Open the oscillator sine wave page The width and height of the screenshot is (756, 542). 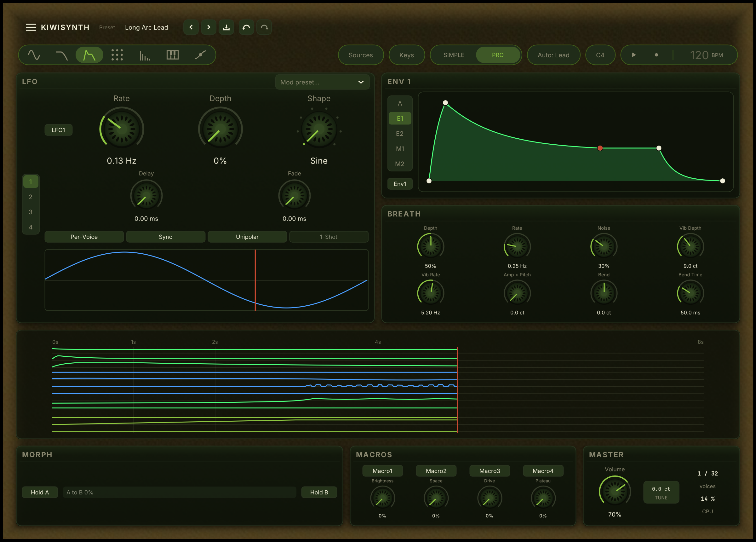(x=34, y=55)
